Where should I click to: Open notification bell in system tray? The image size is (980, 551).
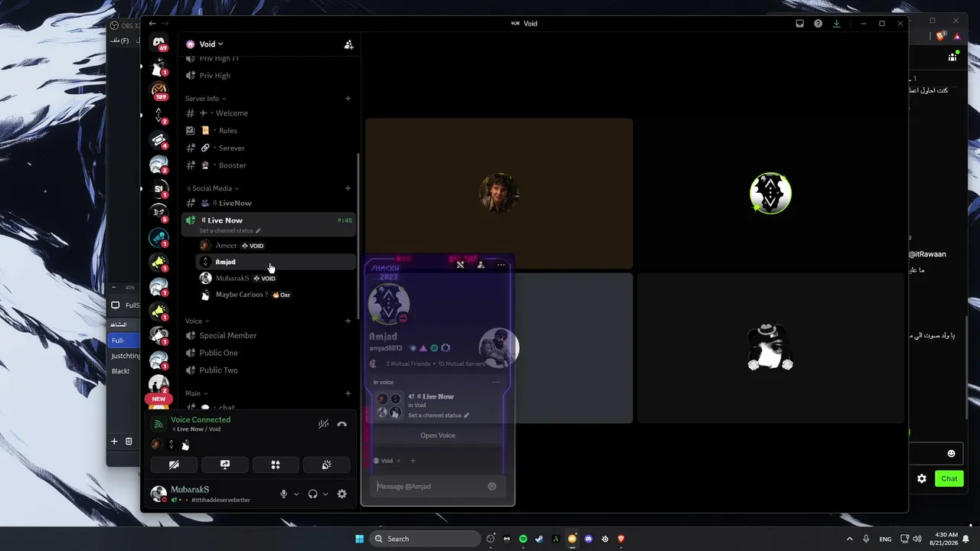pyautogui.click(x=965, y=539)
